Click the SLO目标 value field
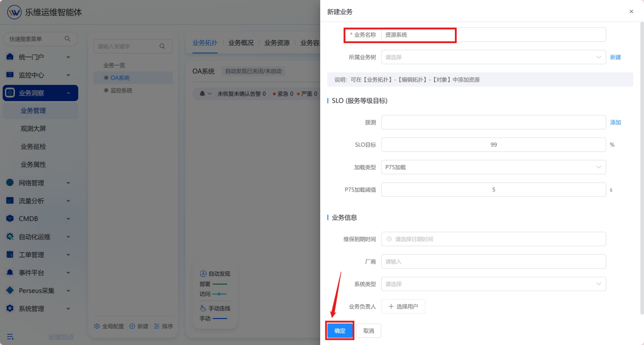 coord(494,145)
